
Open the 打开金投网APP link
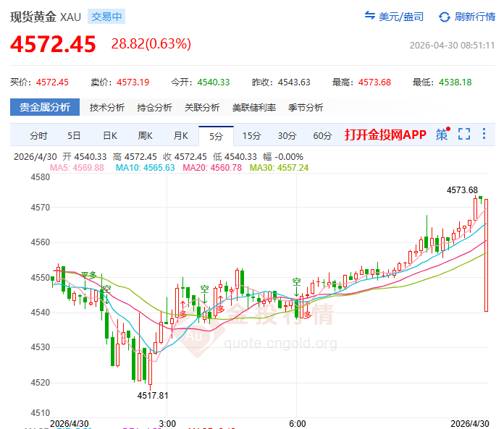click(x=385, y=135)
